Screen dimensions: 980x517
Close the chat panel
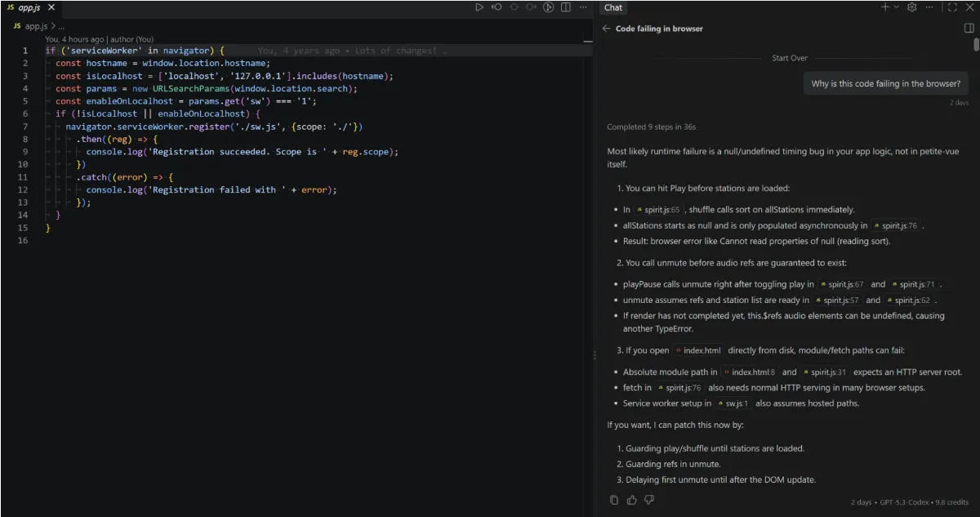tap(969, 7)
